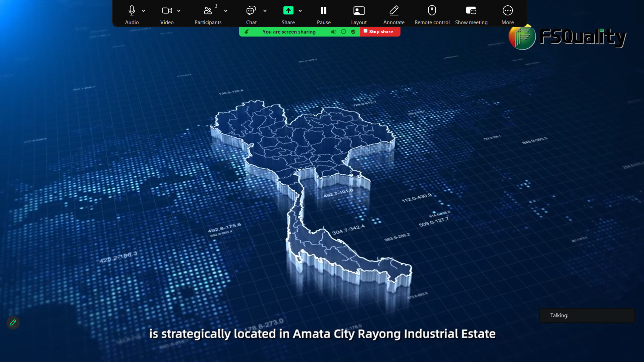The image size is (644, 362).
Task: Open the More options menu
Action: click(x=507, y=11)
